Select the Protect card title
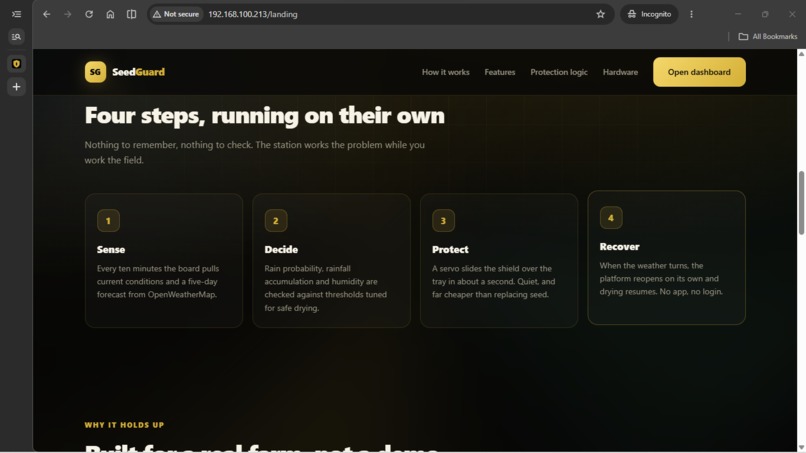This screenshot has height=453, width=806. click(x=450, y=249)
